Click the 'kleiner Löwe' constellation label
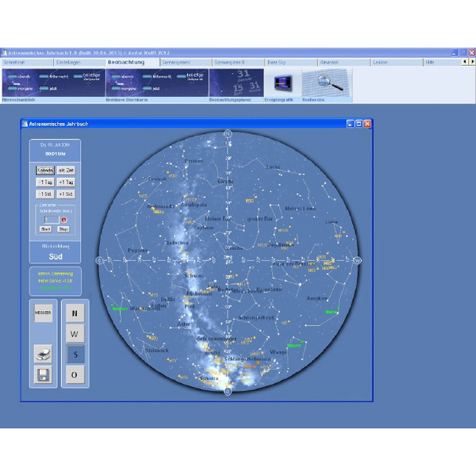Viewport: 476px width, 476px height. pos(300,208)
